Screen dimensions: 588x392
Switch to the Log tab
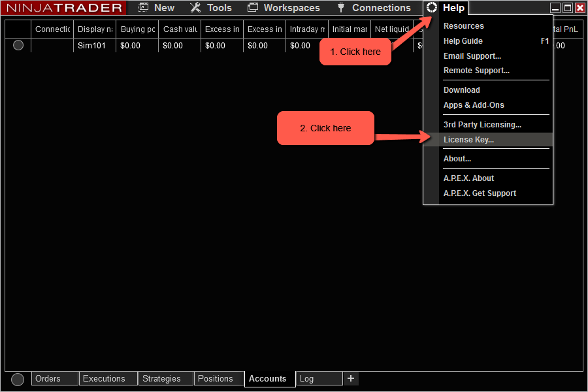click(x=319, y=378)
